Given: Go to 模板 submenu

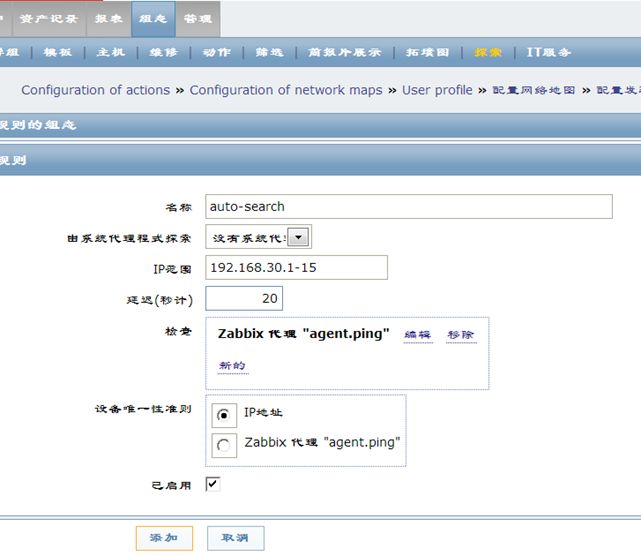Looking at the screenshot, I should pyautogui.click(x=58, y=52).
